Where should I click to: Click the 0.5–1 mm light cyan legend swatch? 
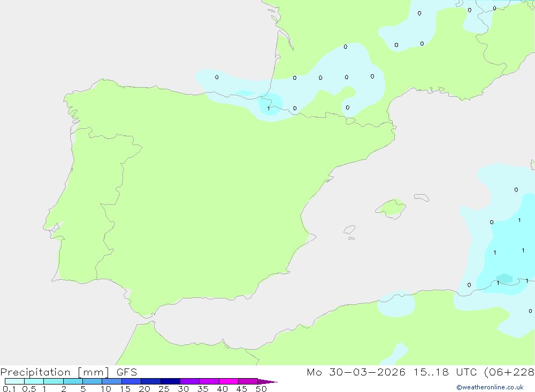(x=34, y=381)
